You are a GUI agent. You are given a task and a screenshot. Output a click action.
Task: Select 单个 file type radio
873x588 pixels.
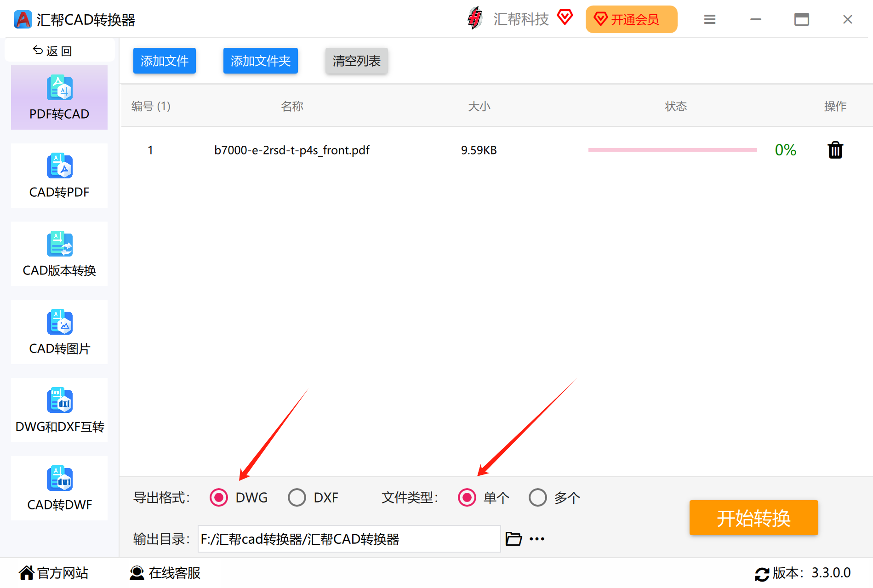(467, 497)
